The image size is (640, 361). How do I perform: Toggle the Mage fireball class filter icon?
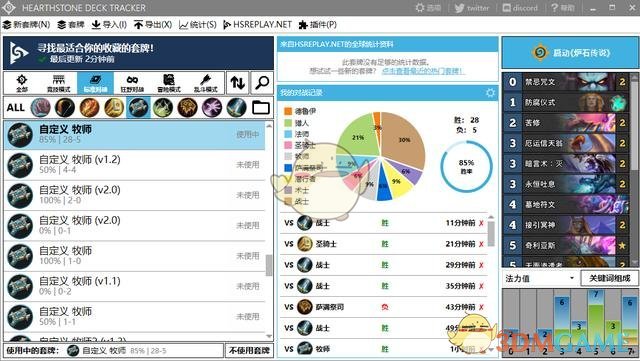pyautogui.click(x=89, y=108)
